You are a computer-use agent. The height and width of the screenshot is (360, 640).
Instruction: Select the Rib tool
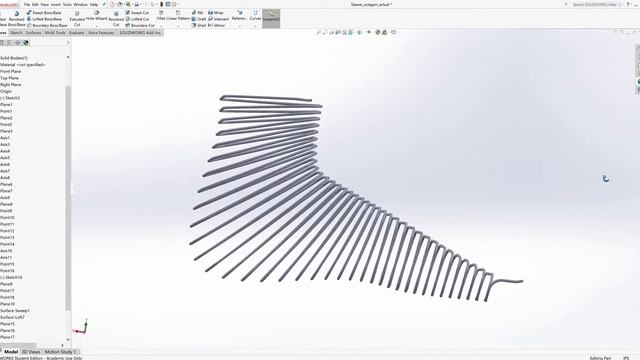(197, 13)
